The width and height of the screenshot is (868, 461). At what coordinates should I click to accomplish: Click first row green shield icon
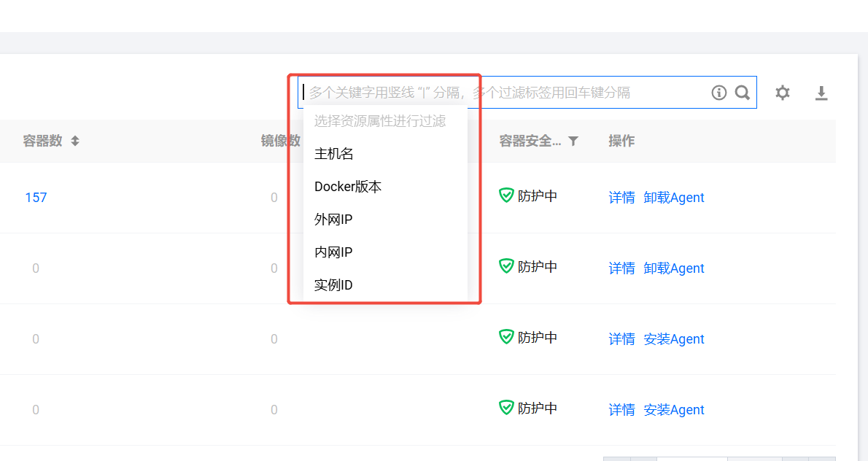(x=506, y=195)
